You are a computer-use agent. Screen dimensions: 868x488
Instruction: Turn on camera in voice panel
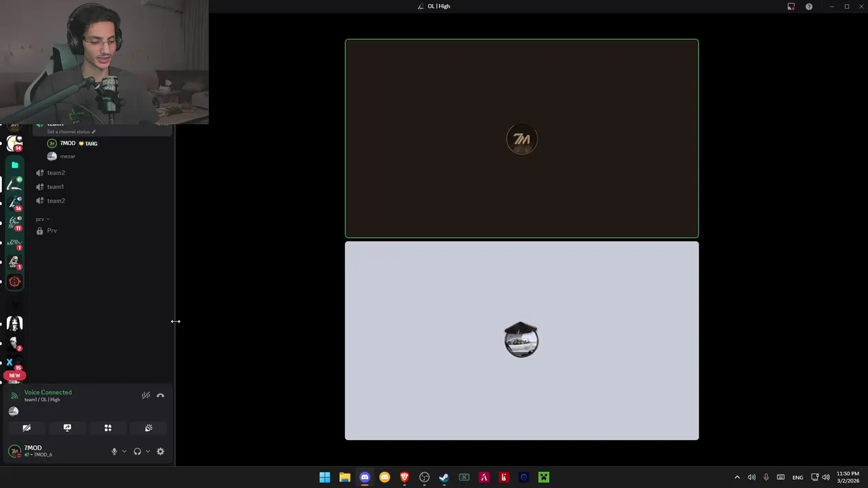[x=26, y=428]
